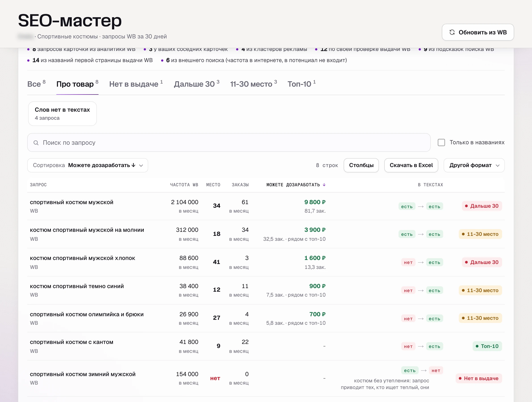532x402 pixels.
Task: Click the refresh icon in Обновить из WB
Action: 452,32
